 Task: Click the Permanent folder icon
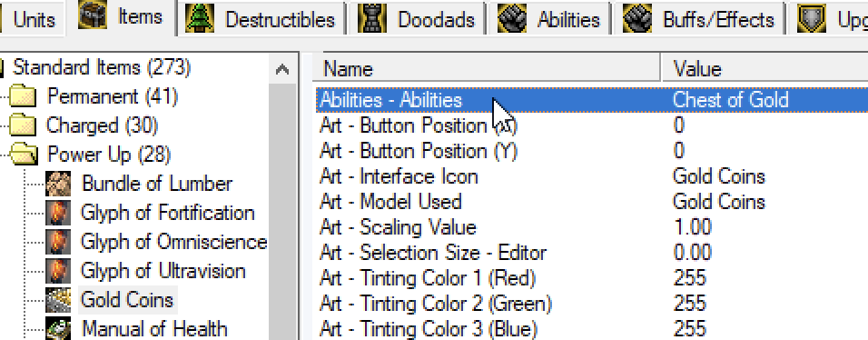(x=24, y=97)
